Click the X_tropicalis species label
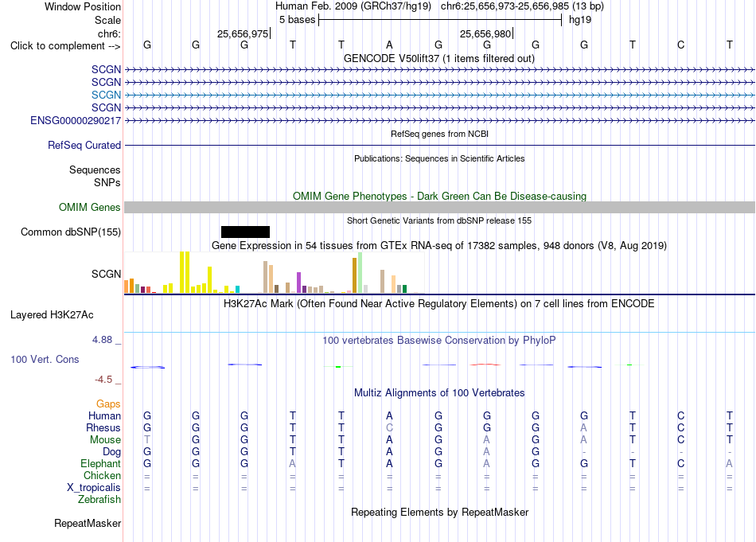The width and height of the screenshot is (756, 542). click(x=94, y=488)
